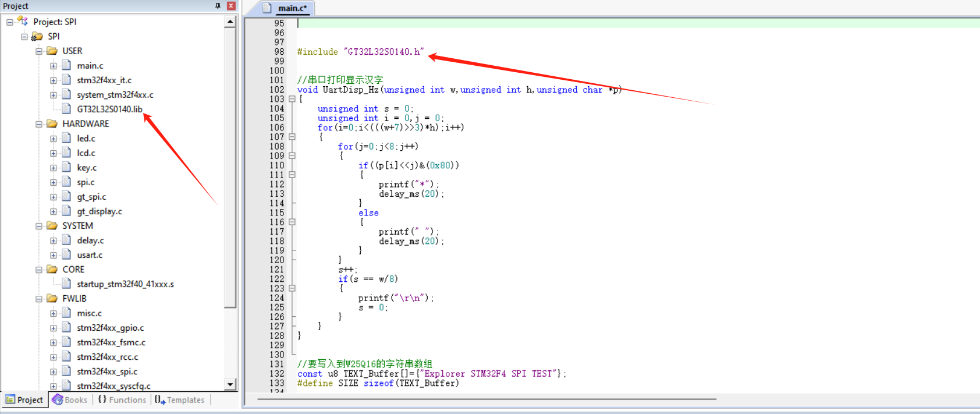Expand the stm32f4xx_it.c node
The image size is (980, 414).
pyautogui.click(x=54, y=80)
